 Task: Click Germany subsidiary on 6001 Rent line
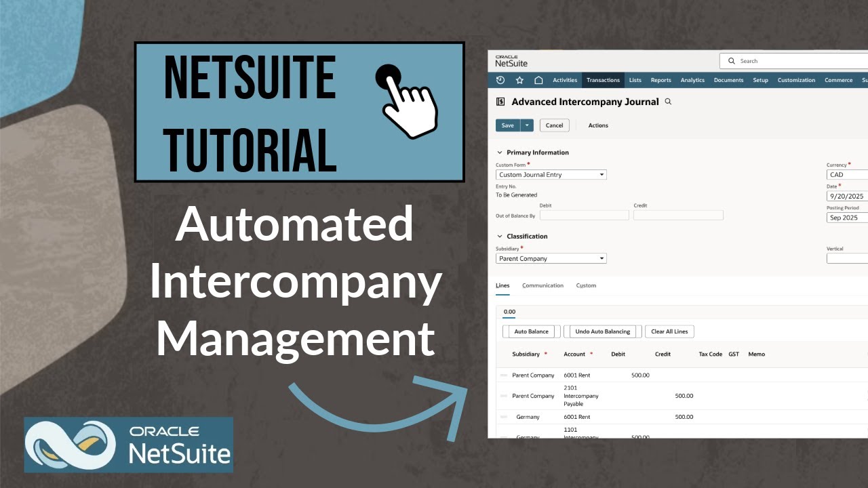[528, 417]
